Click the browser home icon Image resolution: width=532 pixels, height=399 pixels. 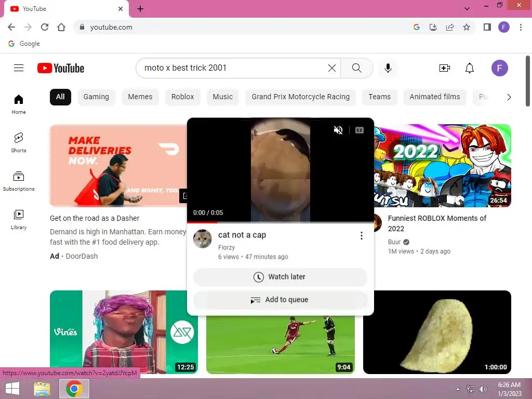(61, 27)
